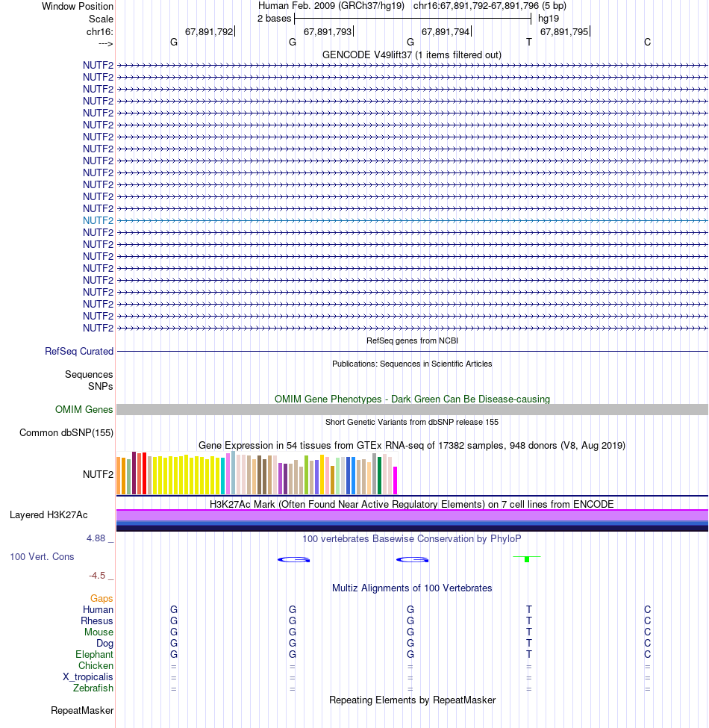Click the ---> strand direction arrow
709x728 pixels.
point(105,43)
